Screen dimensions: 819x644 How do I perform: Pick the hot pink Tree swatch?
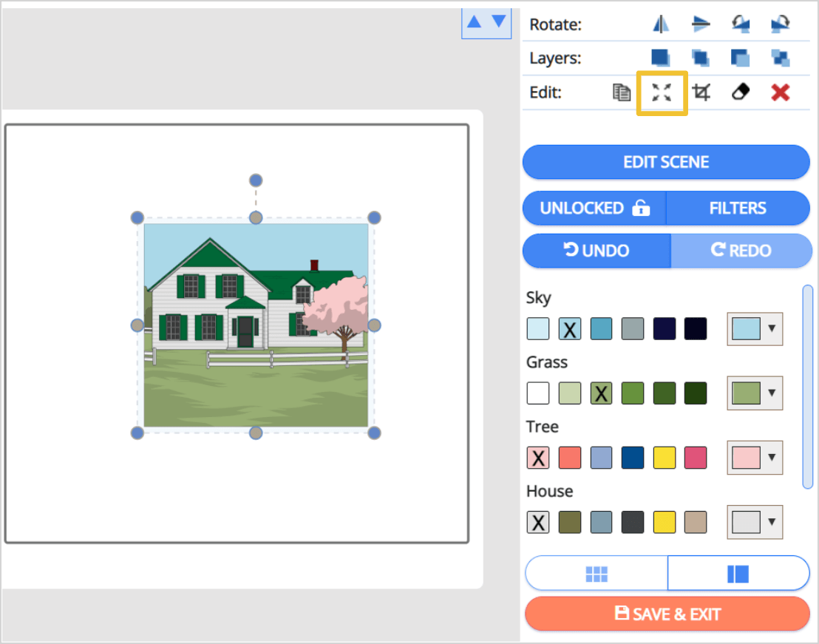click(696, 458)
